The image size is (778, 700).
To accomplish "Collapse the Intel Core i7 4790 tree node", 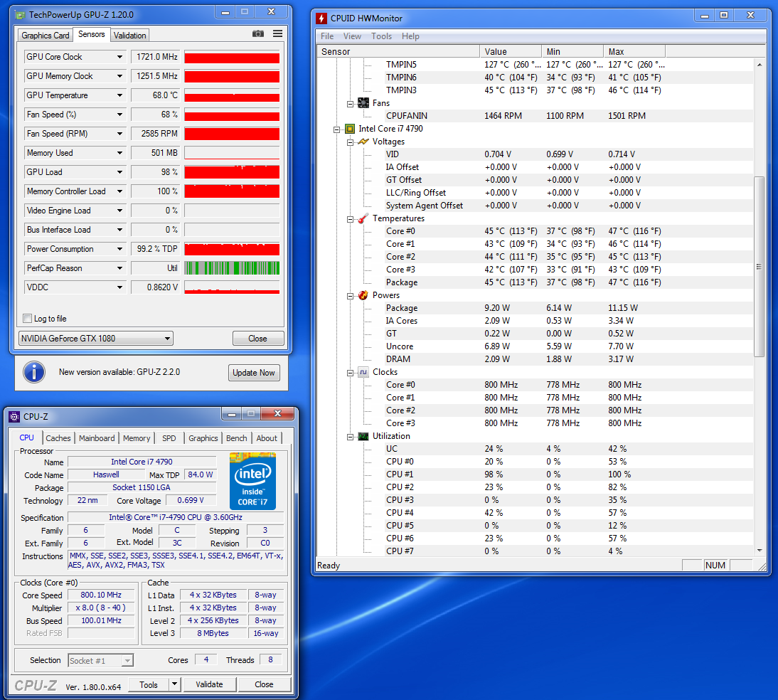I will click(x=337, y=129).
